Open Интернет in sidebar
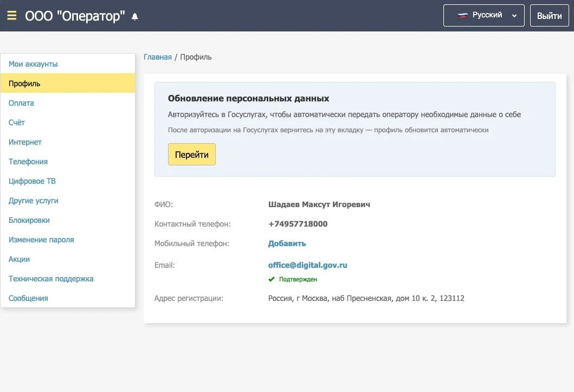The width and height of the screenshot is (574, 392). click(68, 142)
